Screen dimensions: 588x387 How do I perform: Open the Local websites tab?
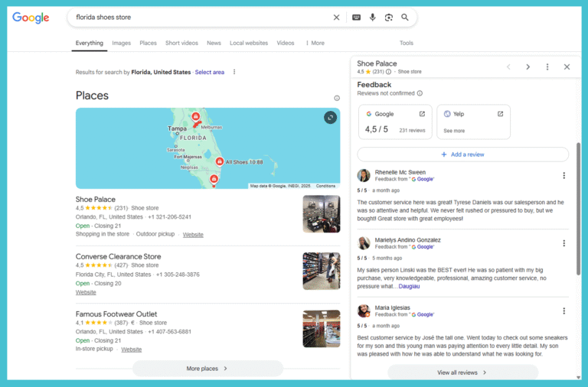(x=249, y=43)
